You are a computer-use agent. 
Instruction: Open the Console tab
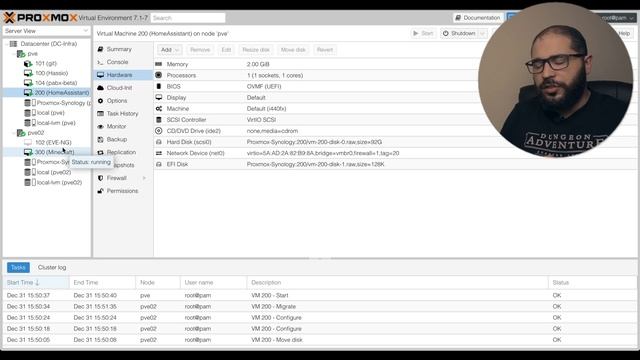pyautogui.click(x=123, y=62)
